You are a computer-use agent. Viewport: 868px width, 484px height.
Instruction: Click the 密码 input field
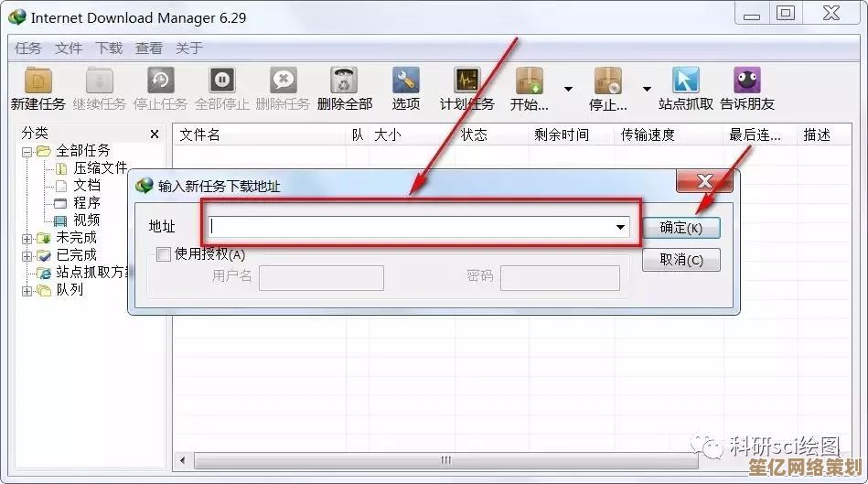point(560,277)
